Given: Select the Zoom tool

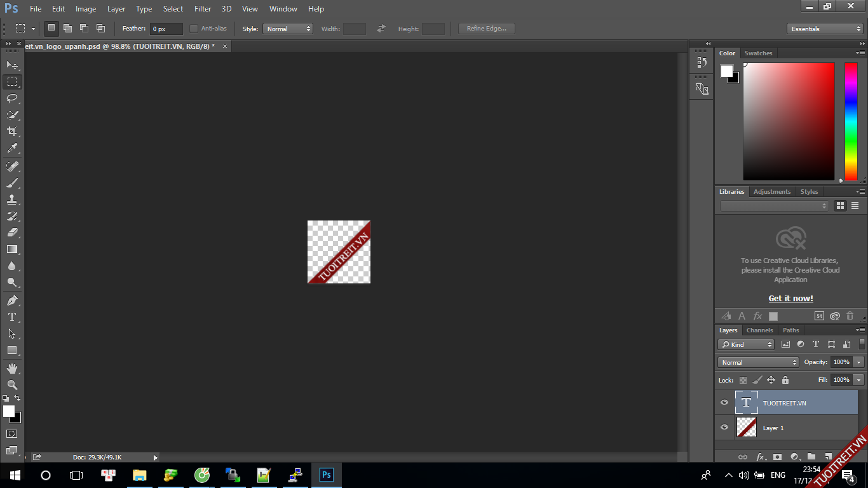Looking at the screenshot, I should click(x=12, y=385).
